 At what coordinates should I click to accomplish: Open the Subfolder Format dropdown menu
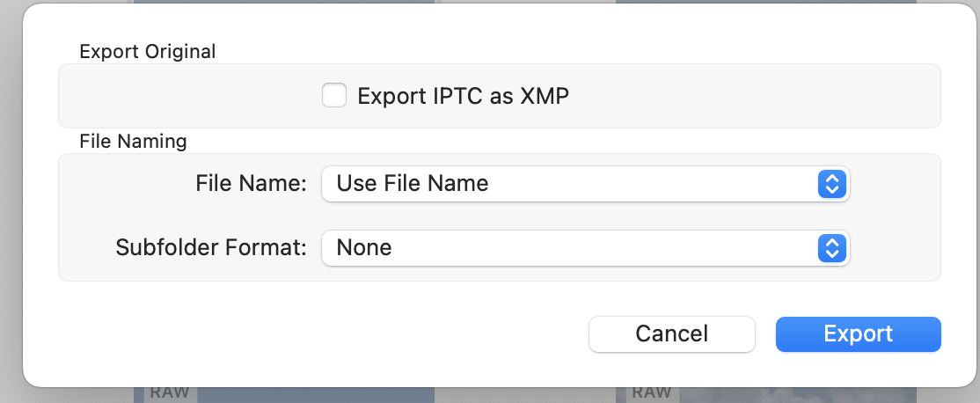tap(584, 247)
